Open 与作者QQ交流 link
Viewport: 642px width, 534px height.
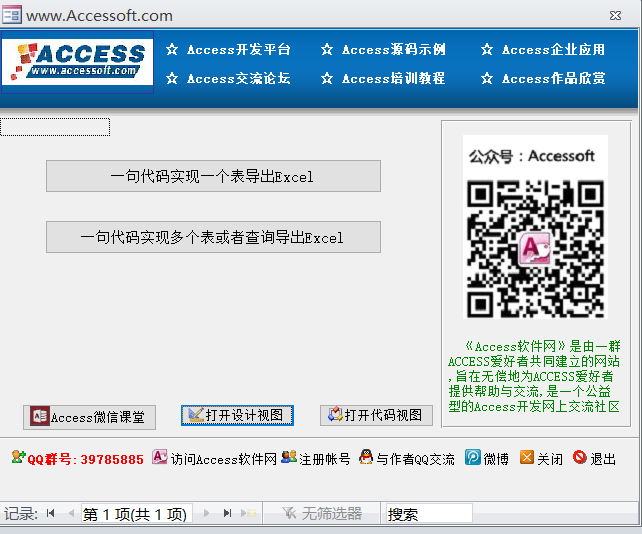click(415, 459)
